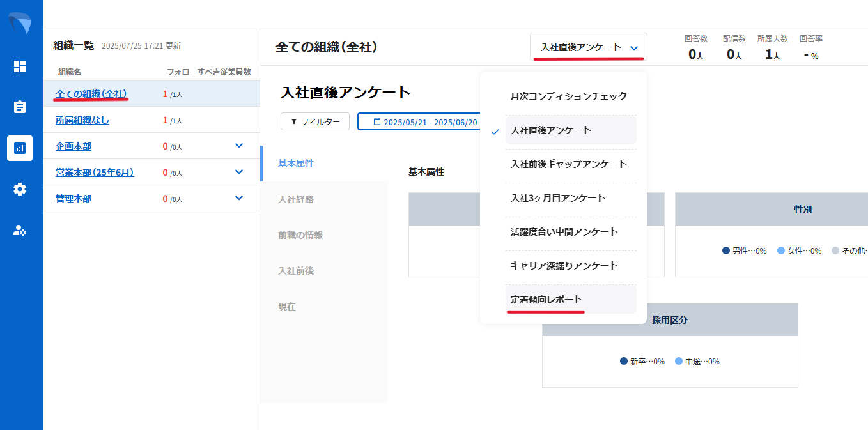This screenshot has height=430, width=868.
Task: Expand the 企画本部 organization row
Action: (239, 146)
